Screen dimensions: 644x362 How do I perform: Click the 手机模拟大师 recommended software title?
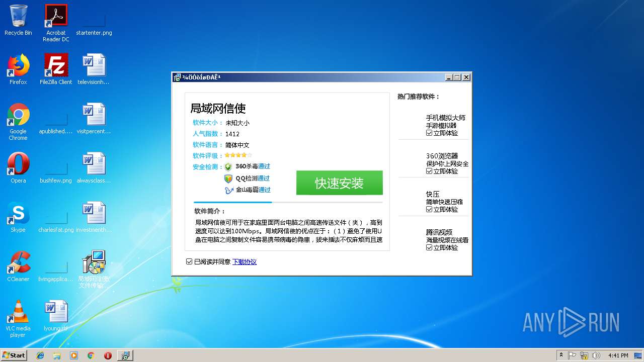point(446,118)
